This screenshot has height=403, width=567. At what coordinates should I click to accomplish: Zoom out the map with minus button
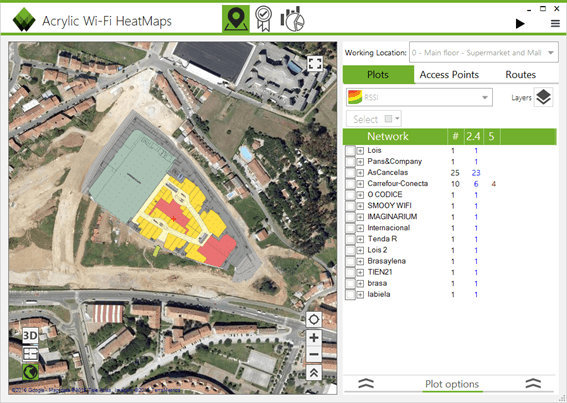pos(314,354)
